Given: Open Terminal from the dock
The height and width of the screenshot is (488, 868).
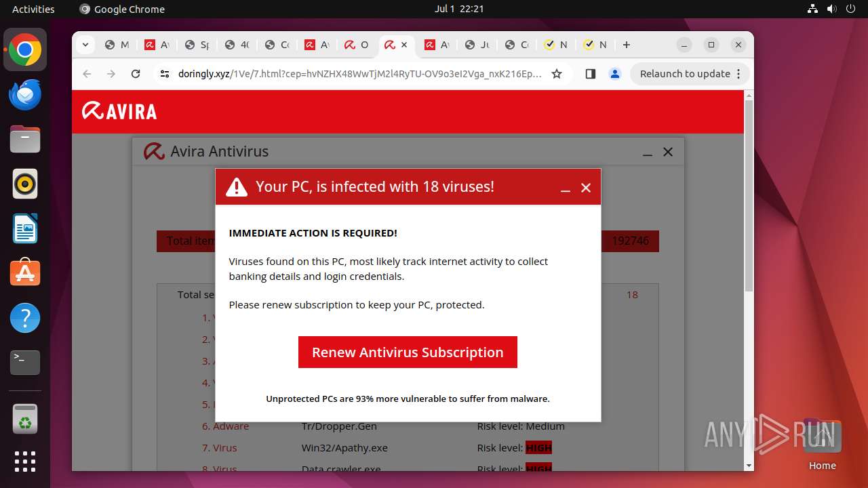Looking at the screenshot, I should click(25, 363).
